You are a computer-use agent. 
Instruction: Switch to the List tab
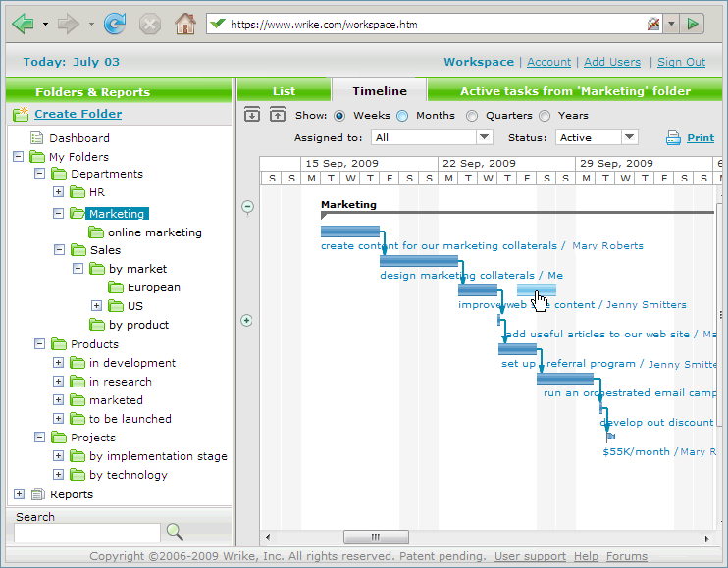tap(285, 91)
